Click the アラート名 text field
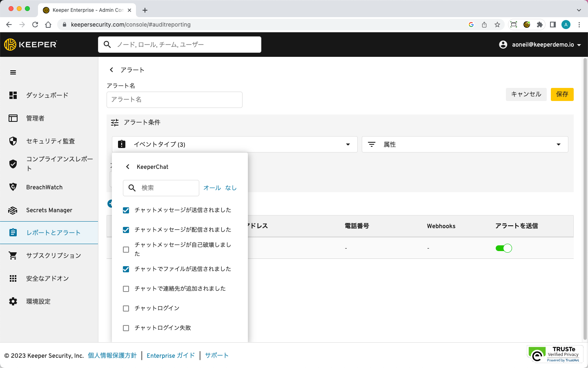The image size is (588, 368). 174,100
